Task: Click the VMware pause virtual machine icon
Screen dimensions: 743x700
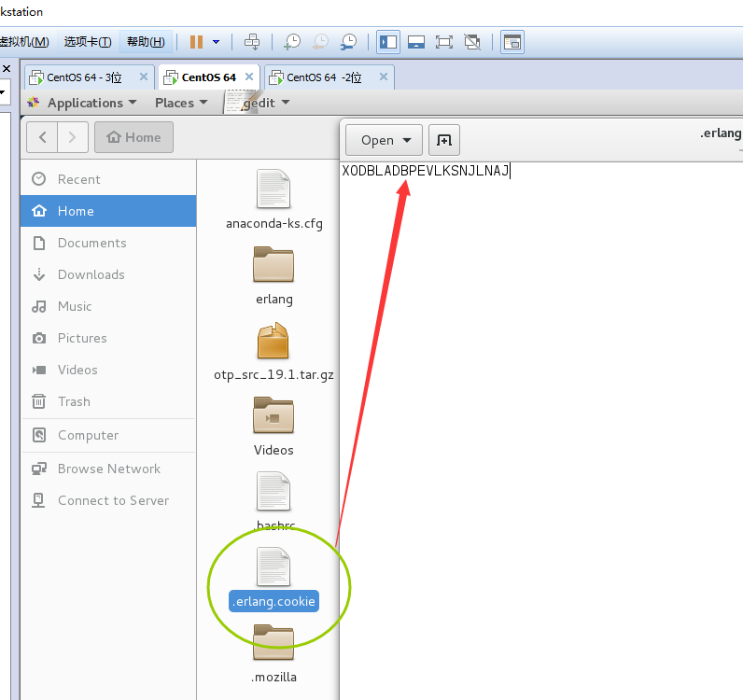Action: [x=196, y=42]
